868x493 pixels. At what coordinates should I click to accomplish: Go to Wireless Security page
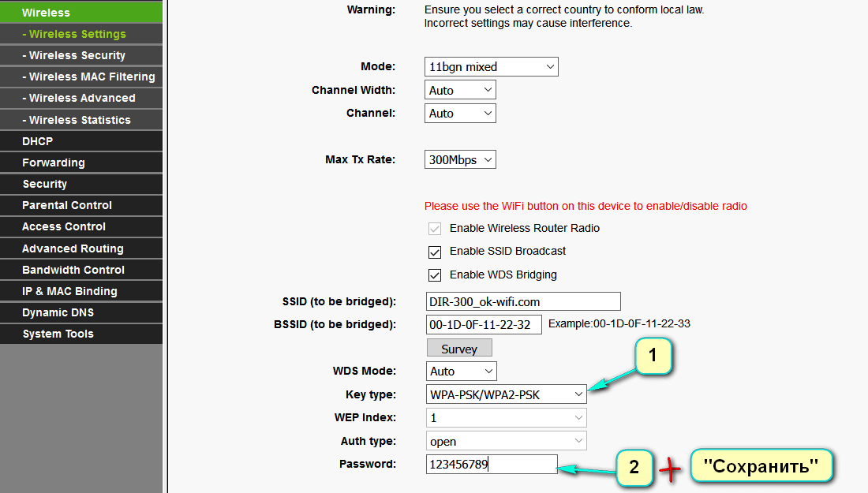point(81,55)
